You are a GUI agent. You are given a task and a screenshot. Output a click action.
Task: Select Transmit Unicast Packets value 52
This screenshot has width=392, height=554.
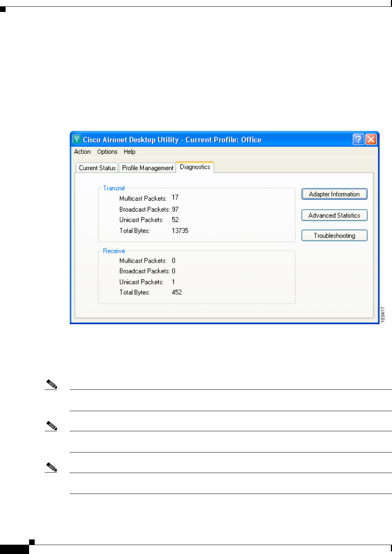tap(175, 220)
